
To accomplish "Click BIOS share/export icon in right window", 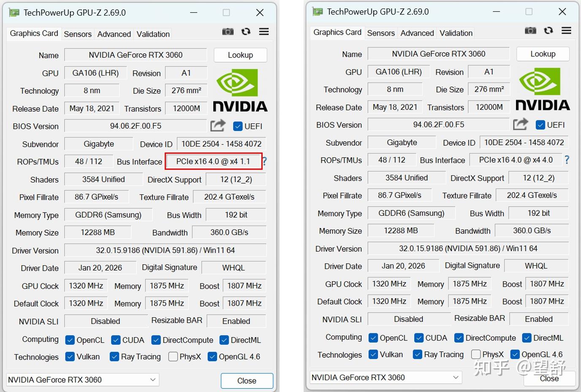I will (521, 124).
